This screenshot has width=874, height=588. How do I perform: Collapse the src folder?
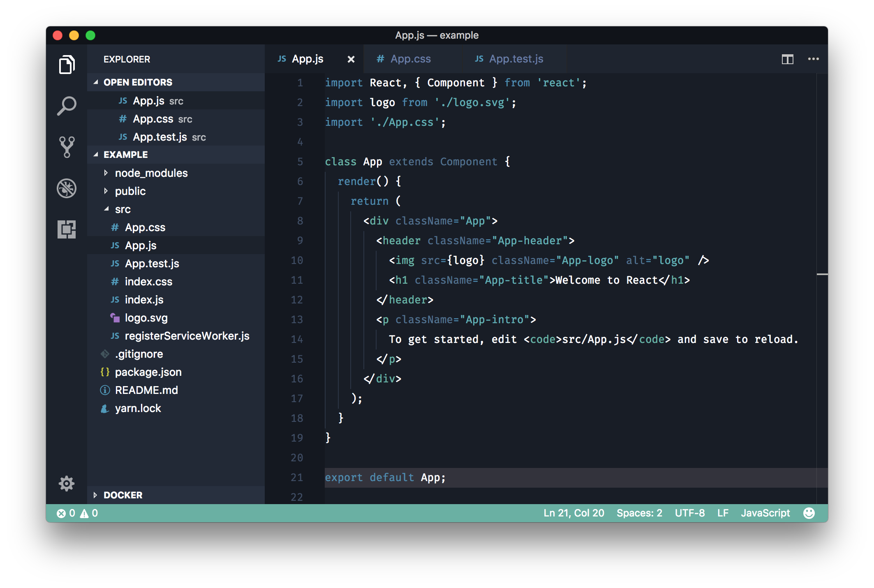(x=106, y=209)
